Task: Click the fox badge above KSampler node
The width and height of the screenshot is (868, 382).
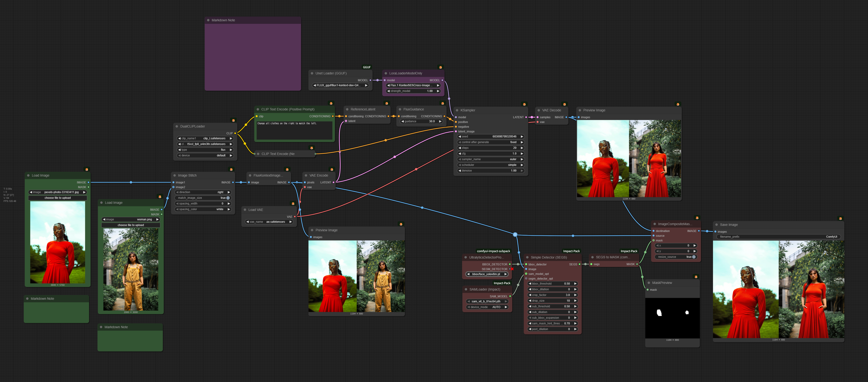Action: 524,104
